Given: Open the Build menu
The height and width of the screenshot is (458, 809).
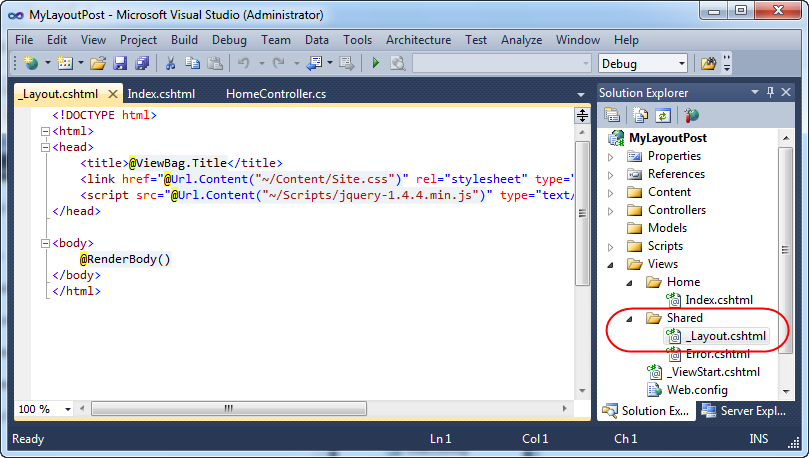Looking at the screenshot, I should tap(184, 40).
